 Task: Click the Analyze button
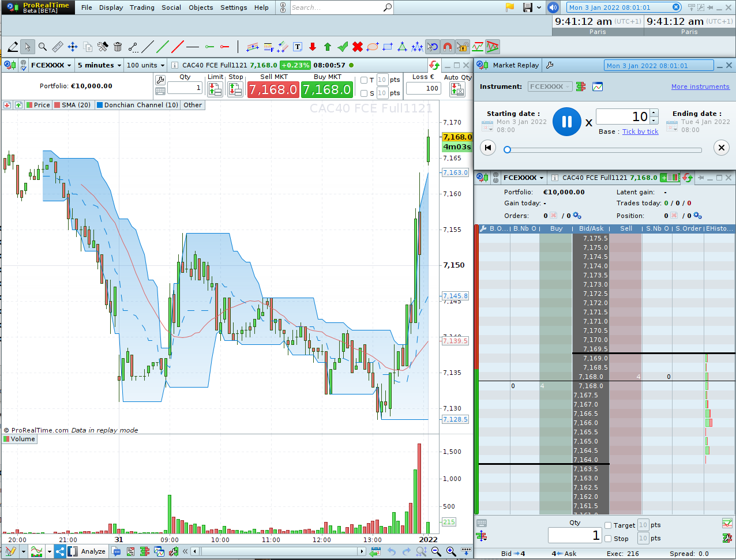[x=87, y=551]
